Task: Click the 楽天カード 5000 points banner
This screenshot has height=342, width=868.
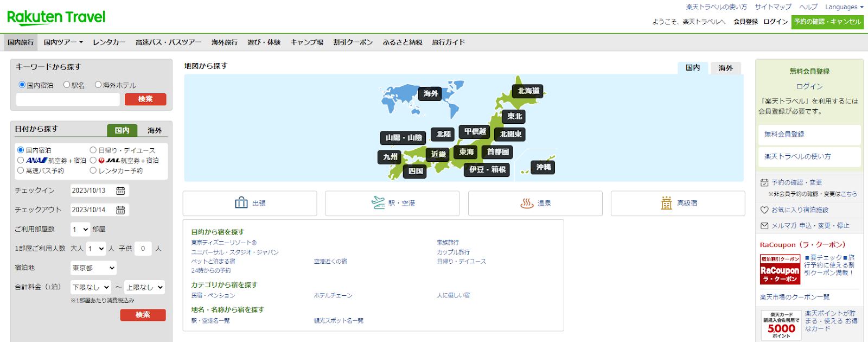Action: (x=781, y=325)
